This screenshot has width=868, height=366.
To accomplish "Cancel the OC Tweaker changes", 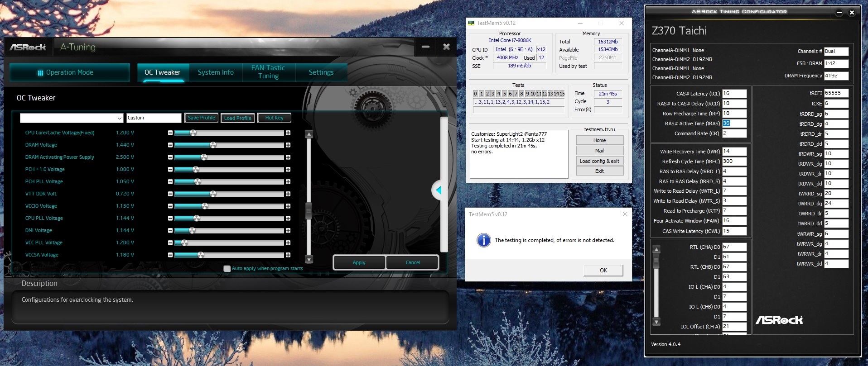I will [x=413, y=262].
